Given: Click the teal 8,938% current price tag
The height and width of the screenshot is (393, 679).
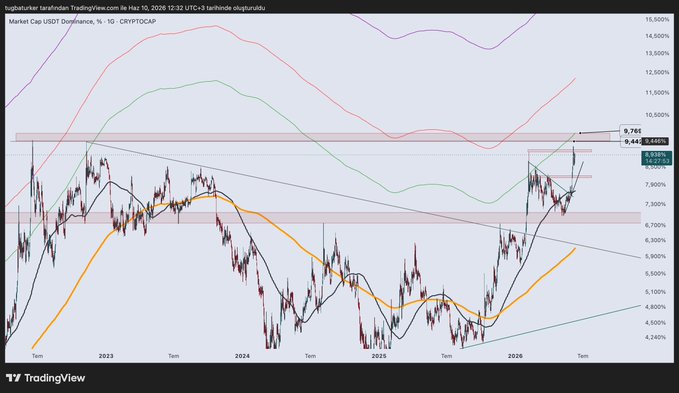Looking at the screenshot, I should coord(655,155).
